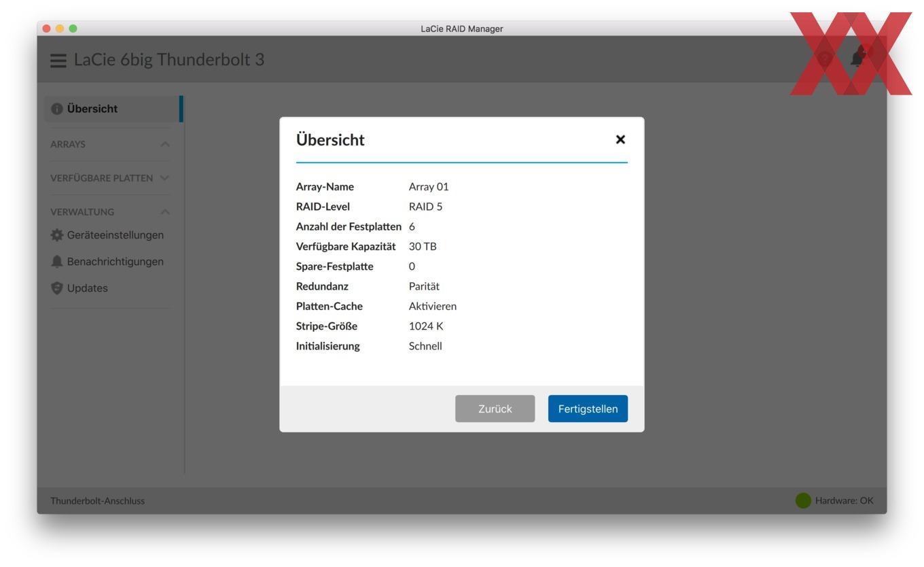Click the LaCie 6big Thunderbolt 3 title
Image resolution: width=924 pixels, height=567 pixels.
pos(169,60)
